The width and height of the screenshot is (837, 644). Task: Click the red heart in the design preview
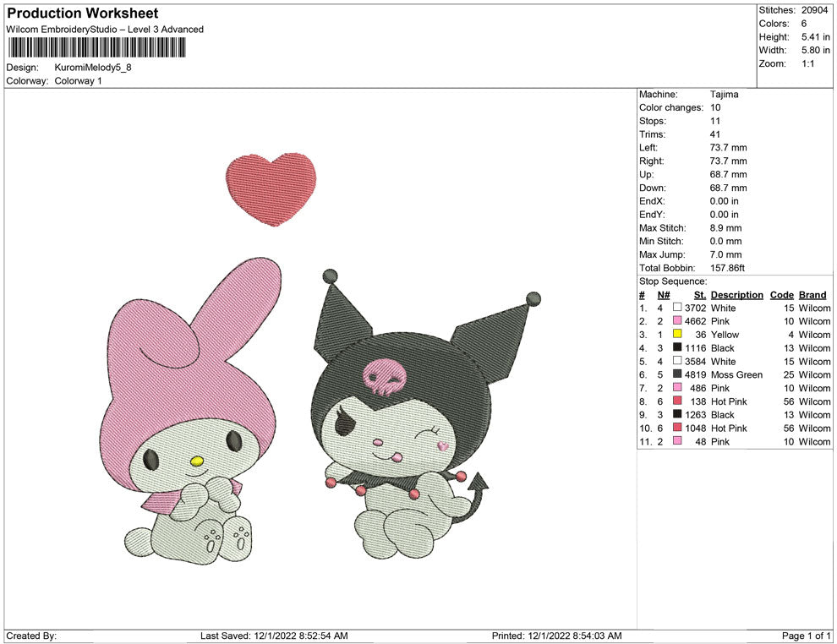tap(271, 188)
